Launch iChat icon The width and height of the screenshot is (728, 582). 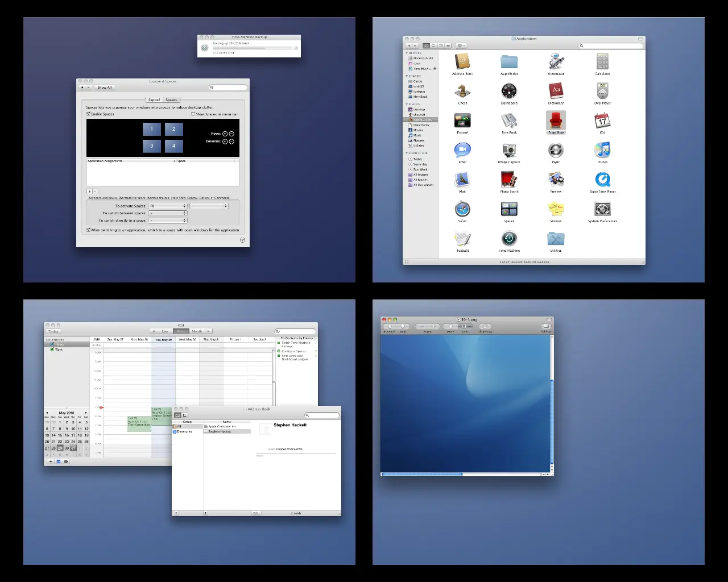[x=462, y=150]
